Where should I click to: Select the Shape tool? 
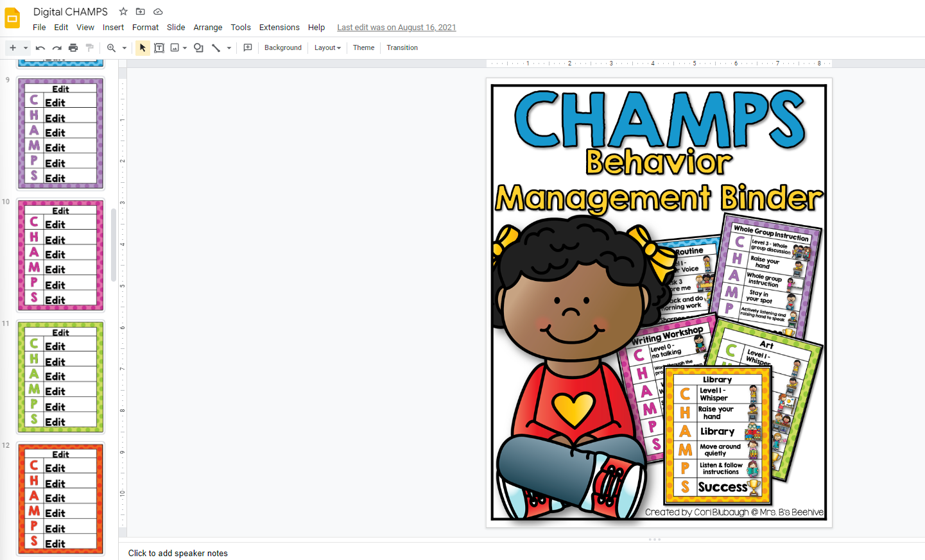point(198,47)
